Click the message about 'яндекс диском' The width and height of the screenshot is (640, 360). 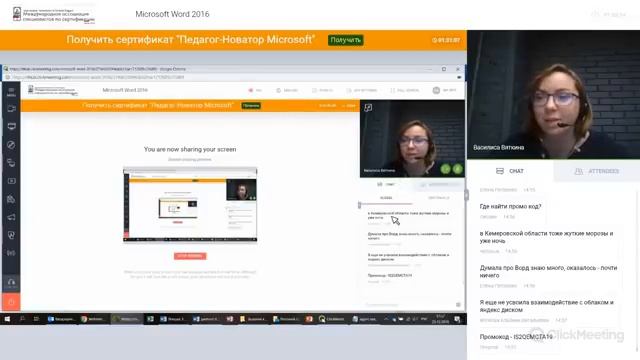547,306
